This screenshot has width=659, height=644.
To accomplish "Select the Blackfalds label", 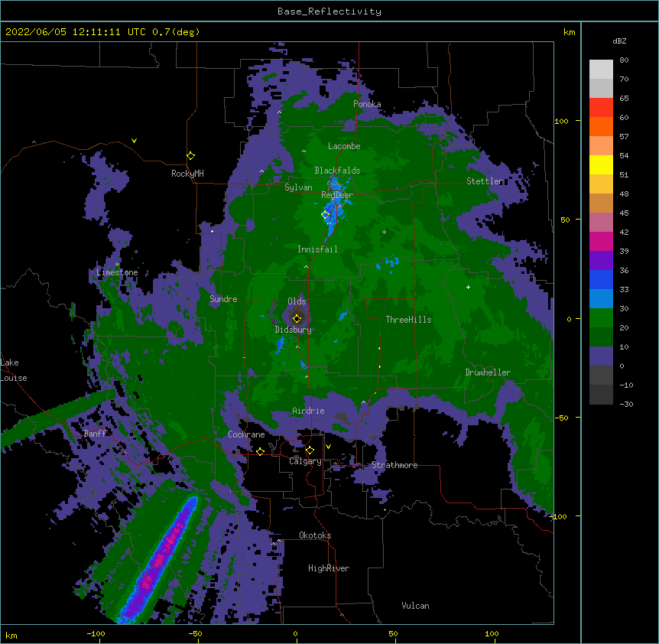I will (x=337, y=171).
